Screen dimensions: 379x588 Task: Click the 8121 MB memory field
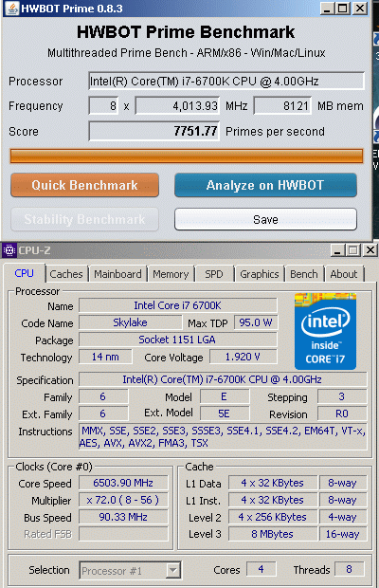point(283,106)
